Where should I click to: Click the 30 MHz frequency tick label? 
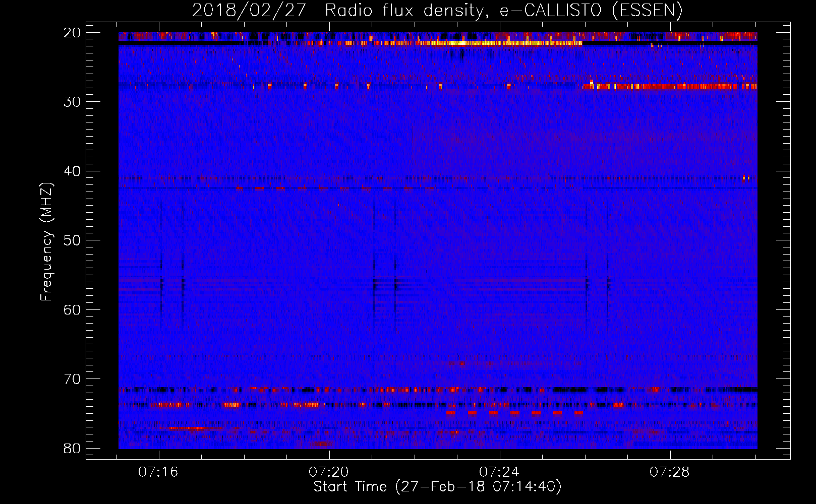coord(72,102)
